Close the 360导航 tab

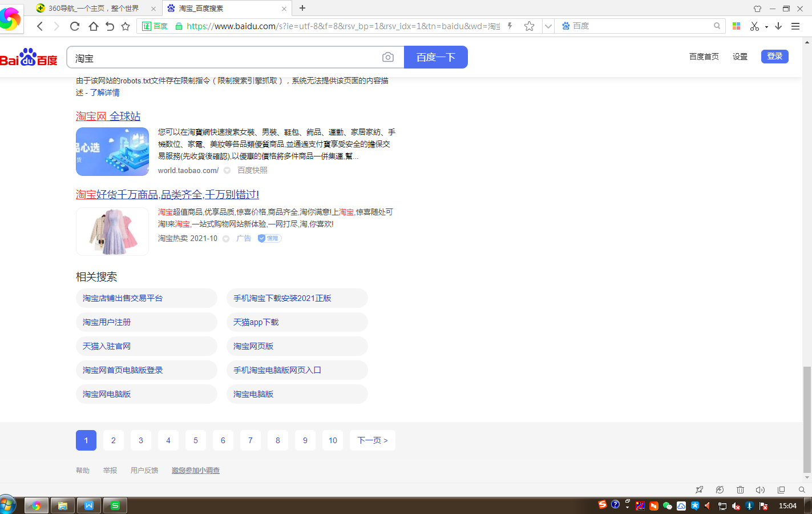point(153,9)
